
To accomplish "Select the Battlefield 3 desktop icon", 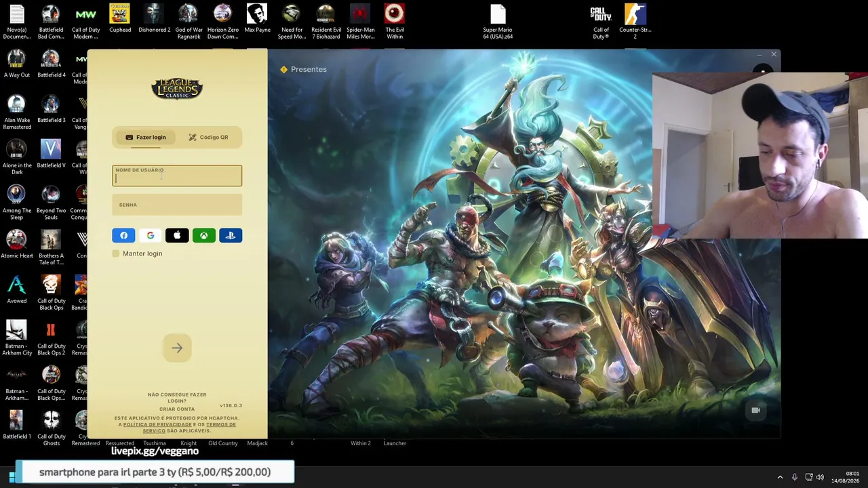I will click(51, 110).
